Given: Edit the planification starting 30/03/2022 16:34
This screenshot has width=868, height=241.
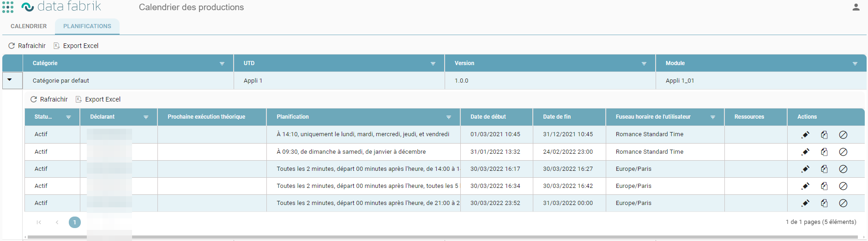Looking at the screenshot, I should point(806,186).
